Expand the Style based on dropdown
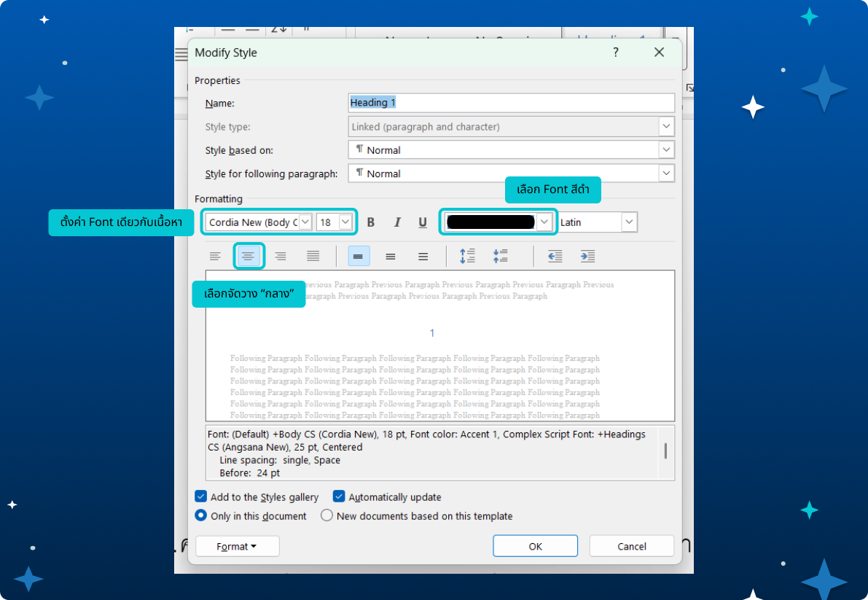 (666, 149)
